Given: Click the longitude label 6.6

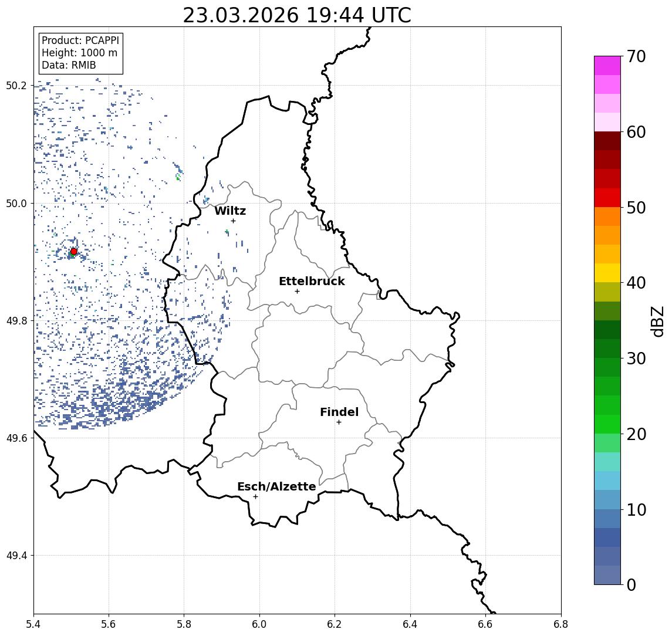Looking at the screenshot, I should pyautogui.click(x=485, y=624).
